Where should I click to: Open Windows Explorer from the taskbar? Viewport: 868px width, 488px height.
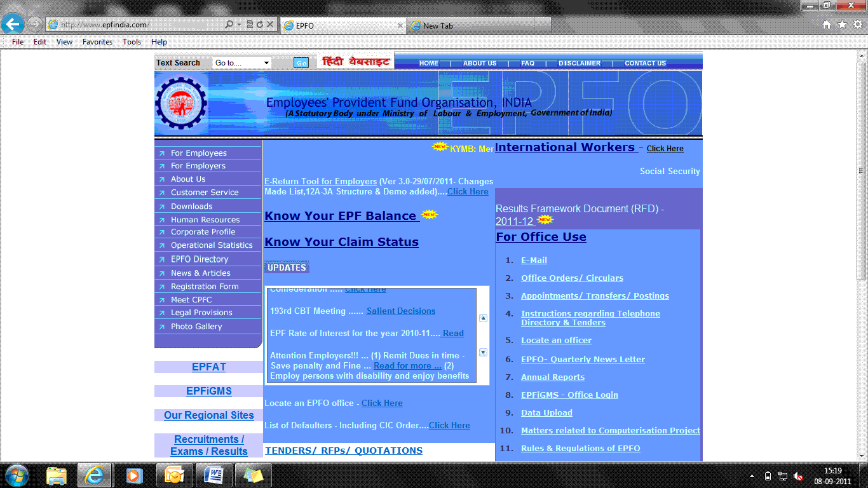tap(57, 475)
